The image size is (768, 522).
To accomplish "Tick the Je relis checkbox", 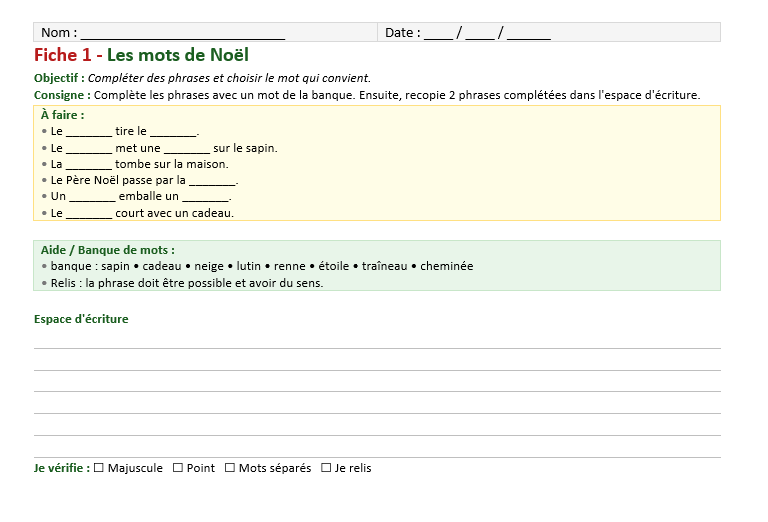I will tap(326, 468).
